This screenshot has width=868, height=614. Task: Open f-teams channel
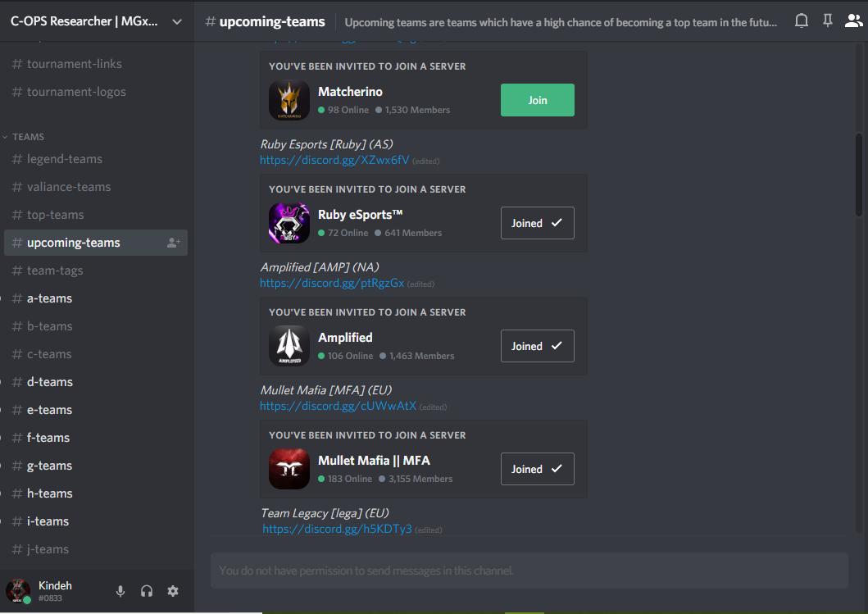pos(96,438)
